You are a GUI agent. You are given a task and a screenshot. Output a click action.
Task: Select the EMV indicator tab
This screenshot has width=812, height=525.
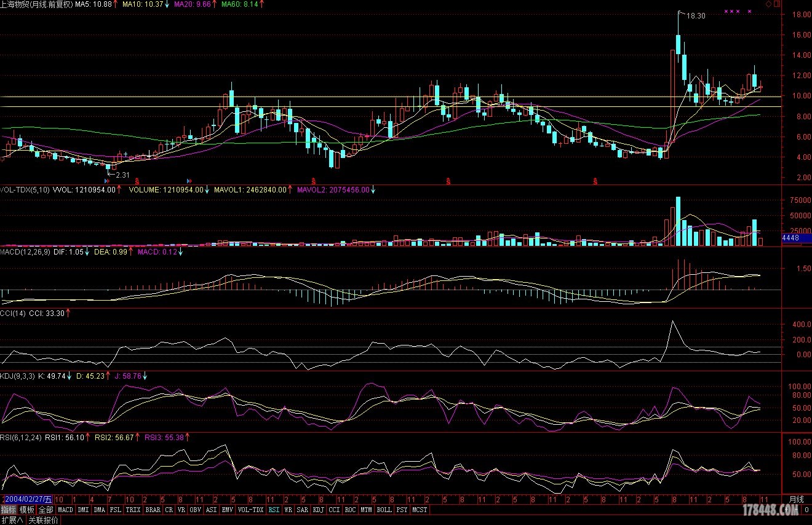click(x=228, y=510)
